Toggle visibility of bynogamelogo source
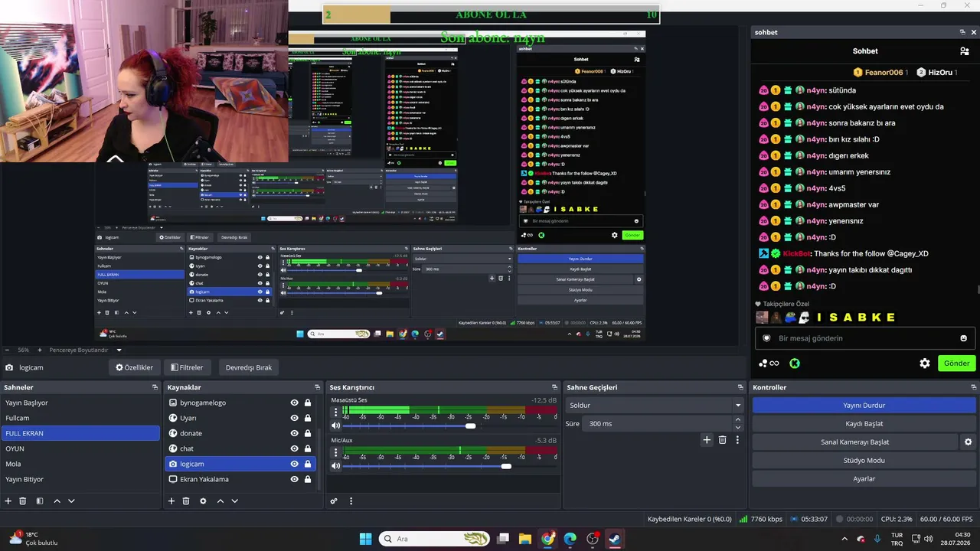Screen dimensions: 980x551 tap(295, 403)
